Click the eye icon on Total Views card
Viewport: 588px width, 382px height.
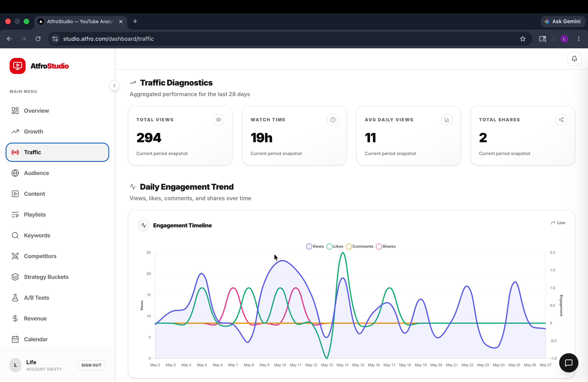(x=218, y=120)
